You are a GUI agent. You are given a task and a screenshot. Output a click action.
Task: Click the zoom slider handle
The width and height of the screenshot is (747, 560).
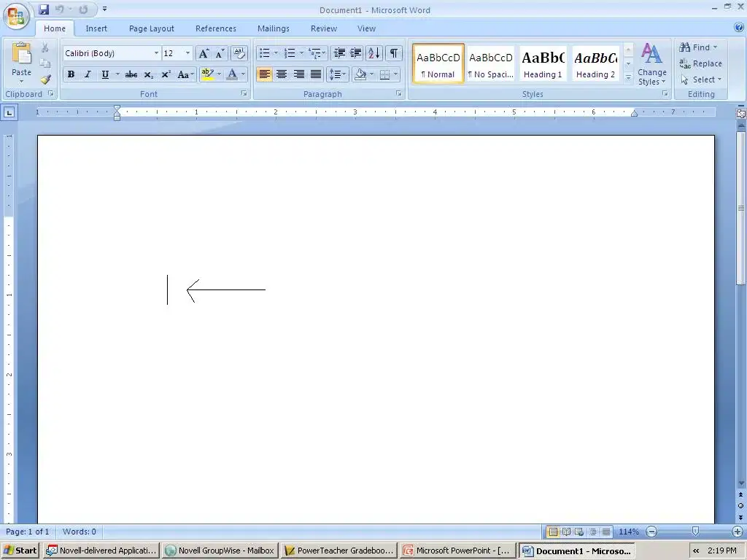point(695,532)
